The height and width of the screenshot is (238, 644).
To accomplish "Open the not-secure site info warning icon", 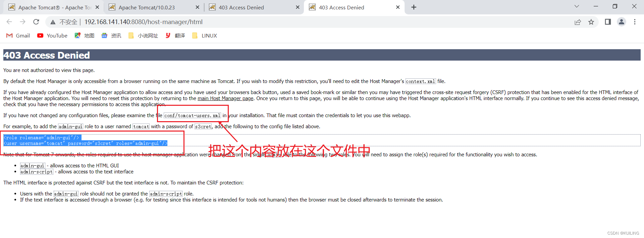I will (53, 22).
